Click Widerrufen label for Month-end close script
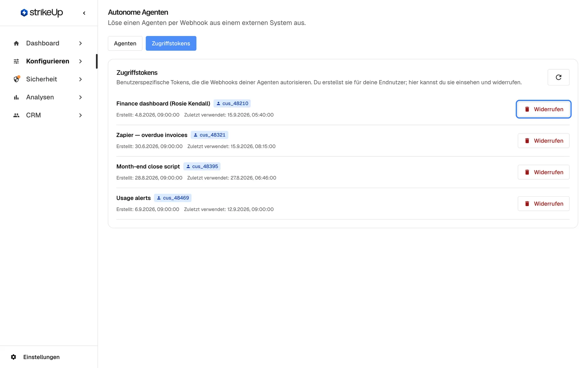The width and height of the screenshot is (588, 368). coord(548,172)
